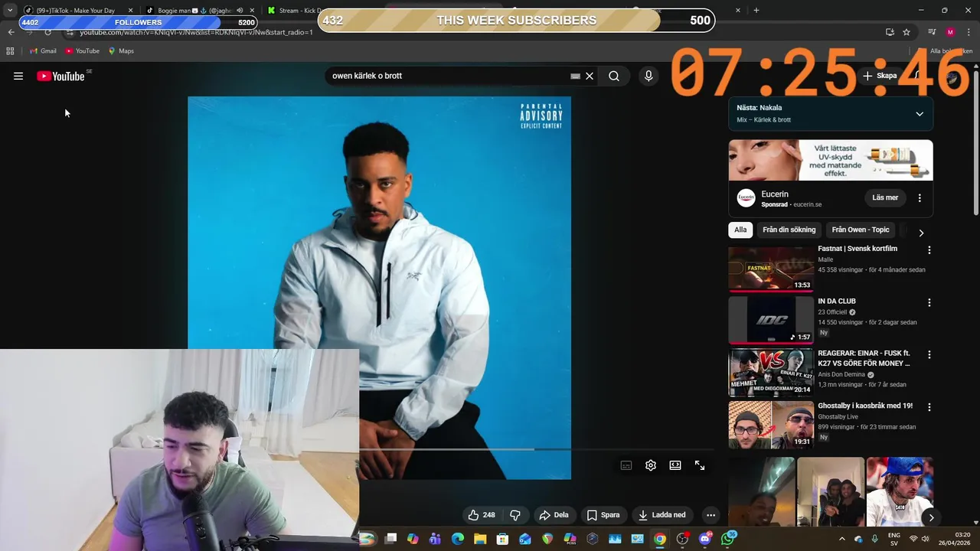Click Läs mer on the Eucerin ad
Screen dimensions: 980x551
pos(885,197)
